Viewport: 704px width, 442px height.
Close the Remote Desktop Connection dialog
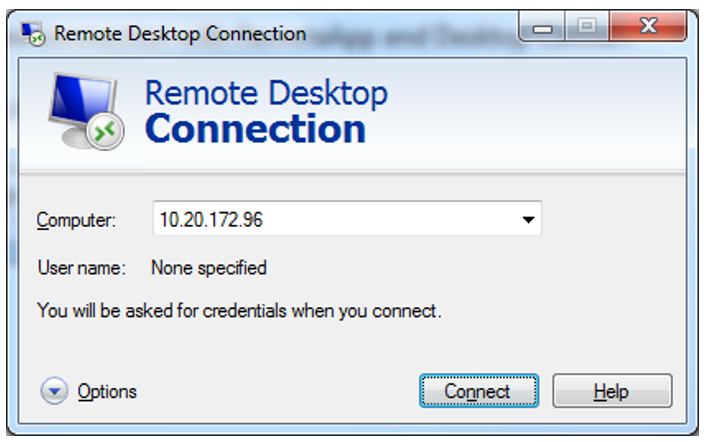point(648,29)
